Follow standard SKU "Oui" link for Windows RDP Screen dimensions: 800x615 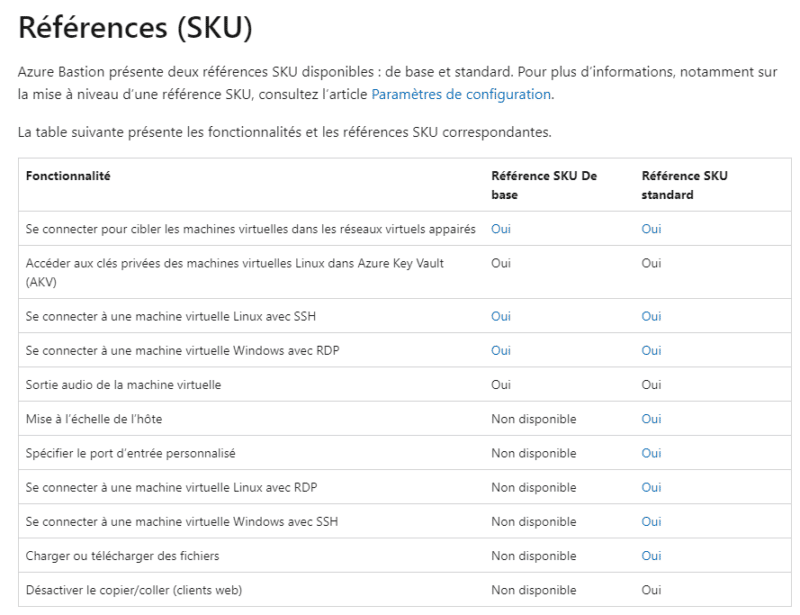pos(651,350)
